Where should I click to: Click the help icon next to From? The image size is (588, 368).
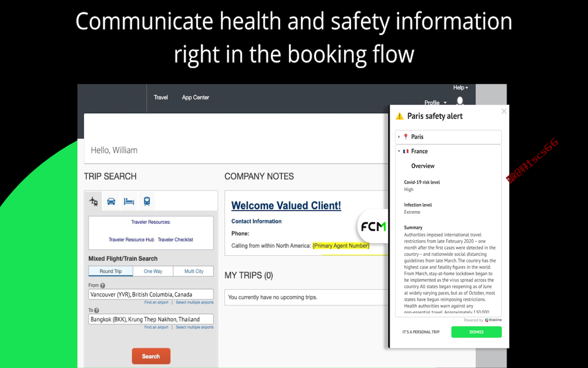tap(102, 286)
